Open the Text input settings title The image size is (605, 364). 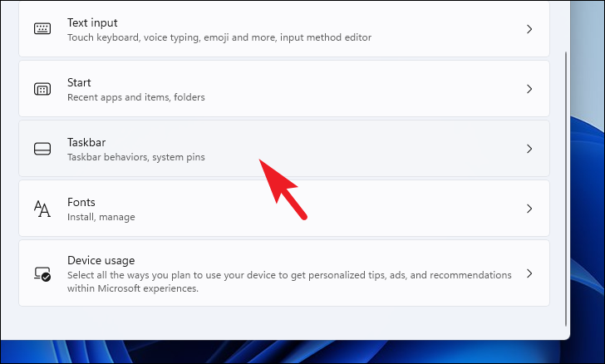coord(92,22)
